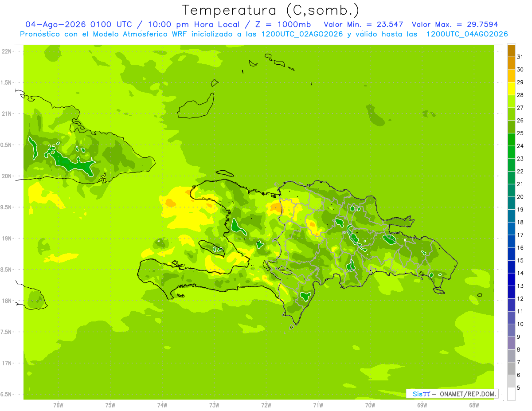Click the "21N" latitude label
The width and height of the screenshot is (532, 411).
coord(7,114)
